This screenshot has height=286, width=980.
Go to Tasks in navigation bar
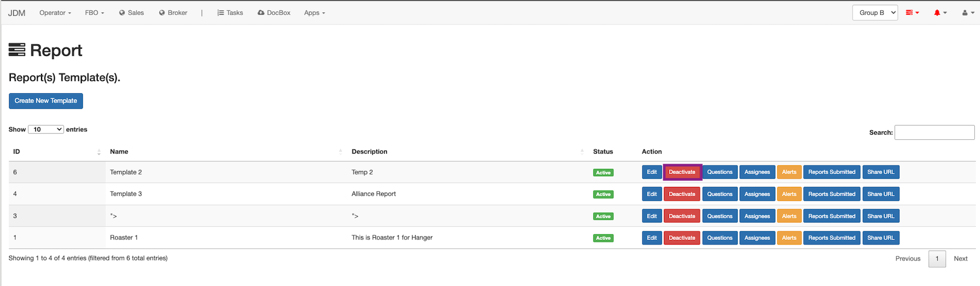coord(230,13)
